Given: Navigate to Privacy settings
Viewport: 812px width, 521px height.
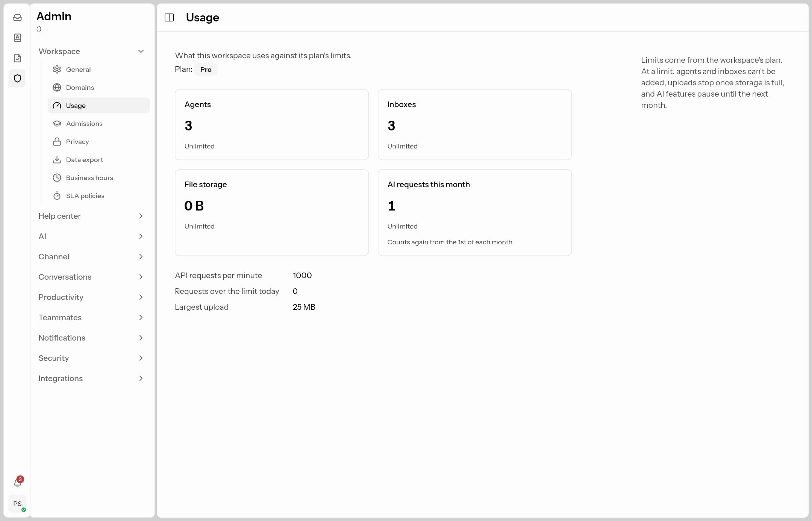Looking at the screenshot, I should pyautogui.click(x=99, y=141).
